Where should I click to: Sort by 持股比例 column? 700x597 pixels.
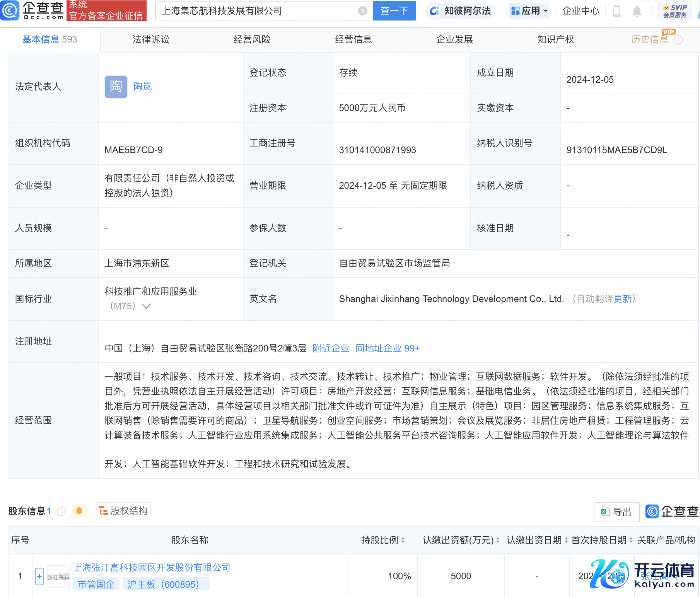pos(403,540)
